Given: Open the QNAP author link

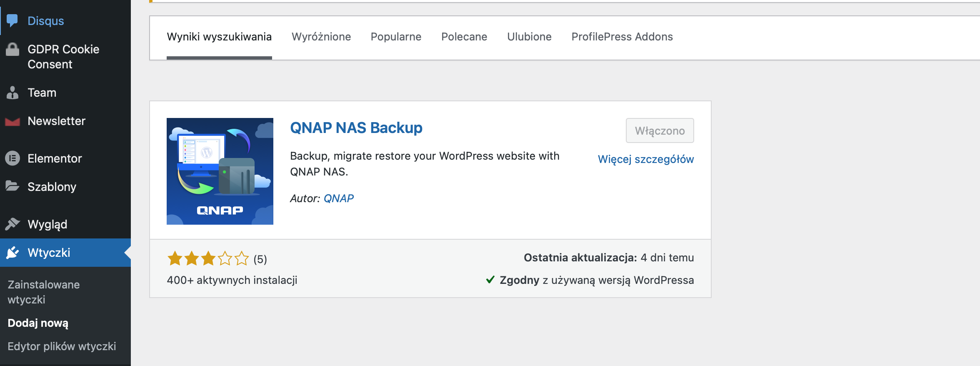Looking at the screenshot, I should pos(338,198).
